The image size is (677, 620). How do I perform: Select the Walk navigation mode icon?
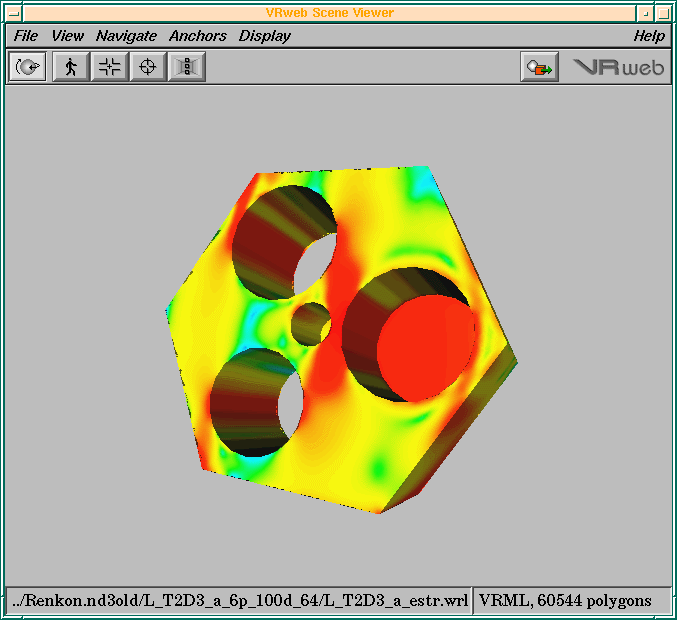coord(71,66)
